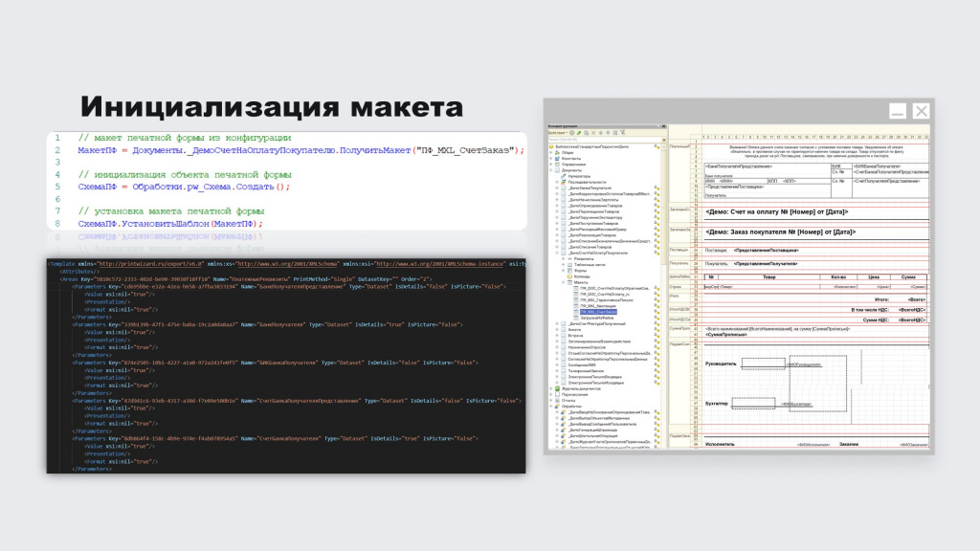980x551 pixels.
Task: Select the Перечисления tree node
Action: pos(574,395)
